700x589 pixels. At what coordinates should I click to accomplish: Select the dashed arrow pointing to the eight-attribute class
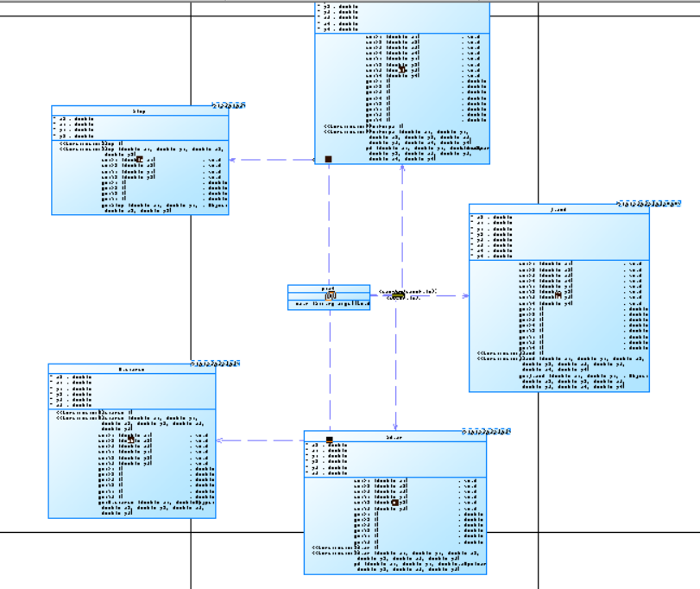419,295
